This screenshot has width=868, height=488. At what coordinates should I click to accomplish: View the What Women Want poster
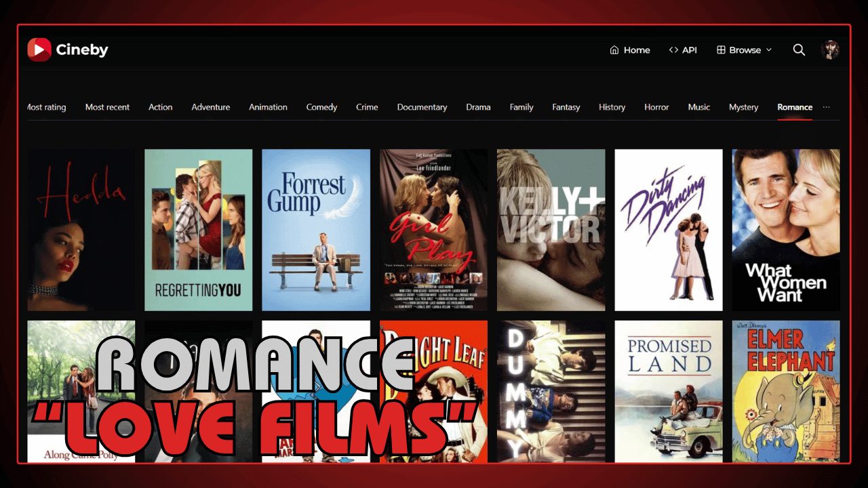tap(786, 229)
